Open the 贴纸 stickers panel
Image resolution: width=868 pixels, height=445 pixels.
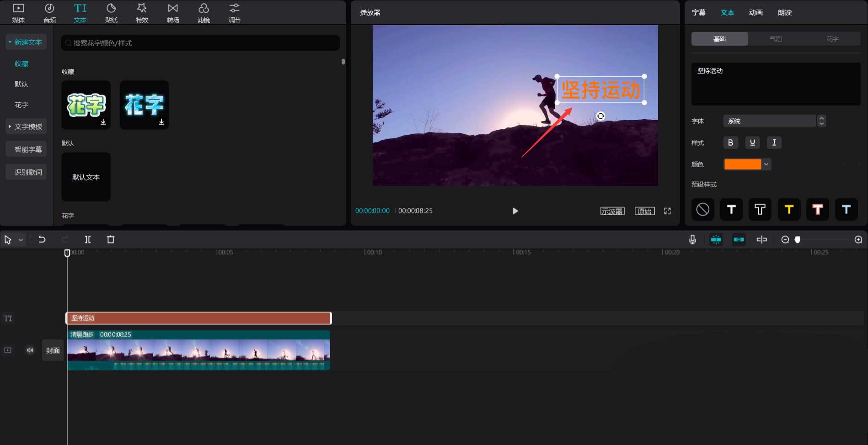111,13
